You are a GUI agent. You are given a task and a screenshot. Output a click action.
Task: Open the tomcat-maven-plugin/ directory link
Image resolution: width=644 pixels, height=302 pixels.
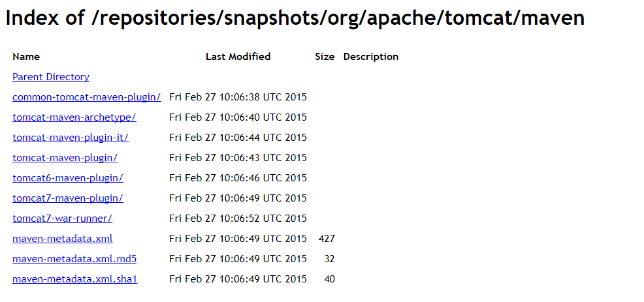(x=65, y=158)
